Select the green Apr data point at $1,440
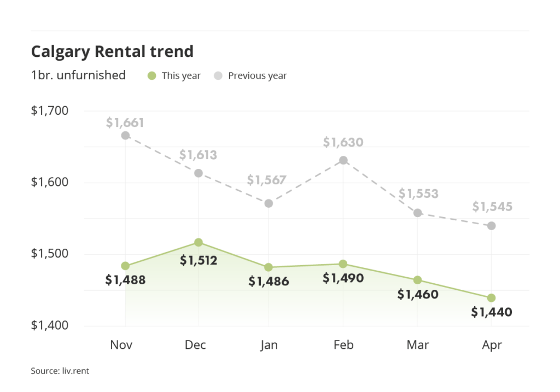Viewport: 560px width, 392px height. pyautogui.click(x=491, y=298)
